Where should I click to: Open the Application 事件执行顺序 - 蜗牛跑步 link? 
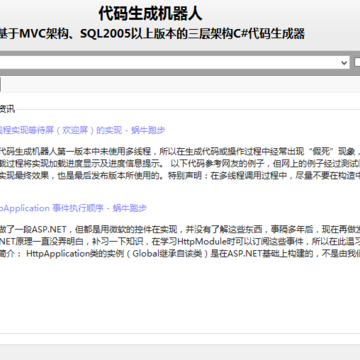pyautogui.click(x=73, y=208)
